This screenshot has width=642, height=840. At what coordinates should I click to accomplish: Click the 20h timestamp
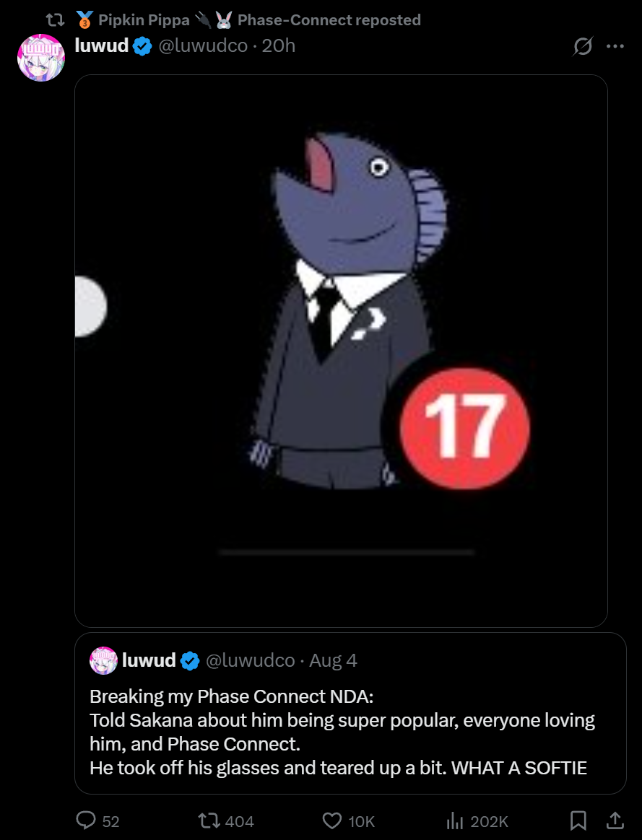(x=278, y=46)
